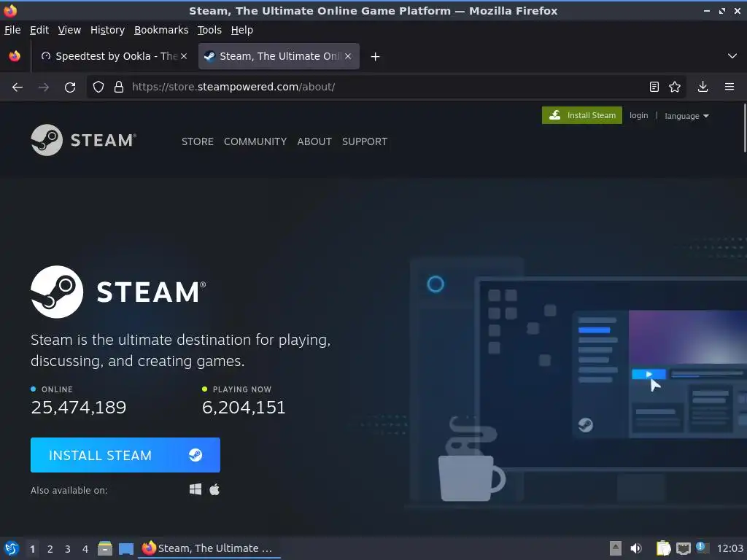This screenshot has width=747, height=560.
Task: Open the Firefox hamburger application menu
Action: [729, 87]
